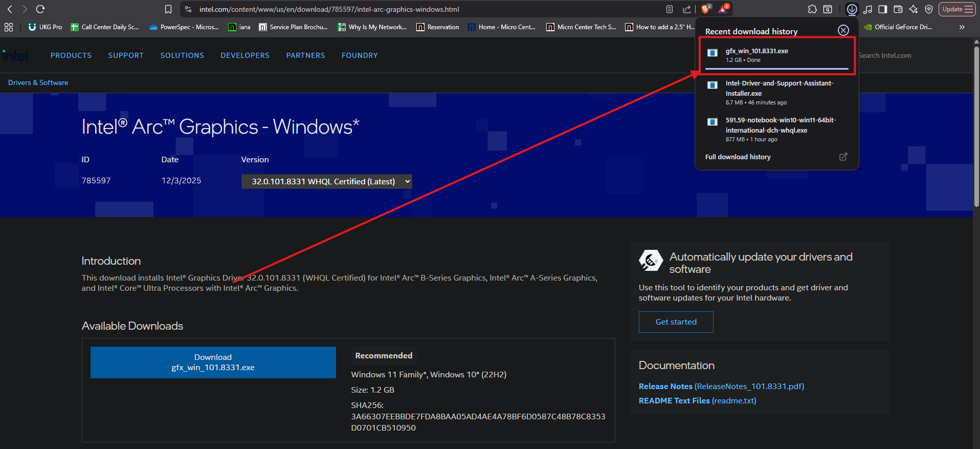Go back to the previous page
Viewport: 980px width, 449px height.
pos(10,9)
